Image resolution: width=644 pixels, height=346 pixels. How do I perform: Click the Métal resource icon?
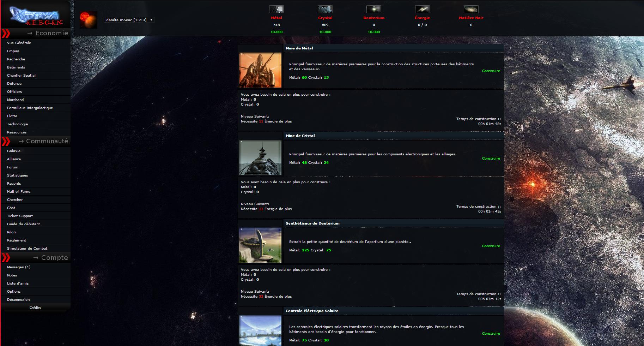(276, 9)
